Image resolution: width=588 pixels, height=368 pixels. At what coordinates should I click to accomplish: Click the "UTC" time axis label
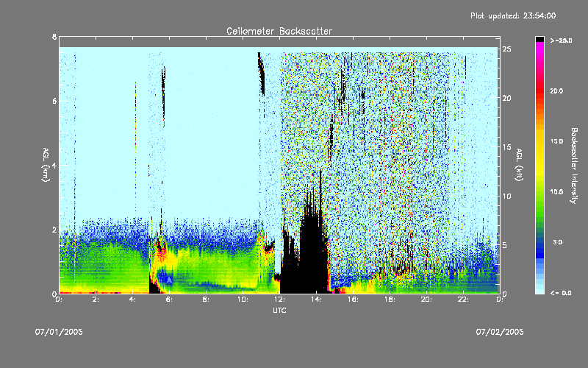[x=279, y=310]
